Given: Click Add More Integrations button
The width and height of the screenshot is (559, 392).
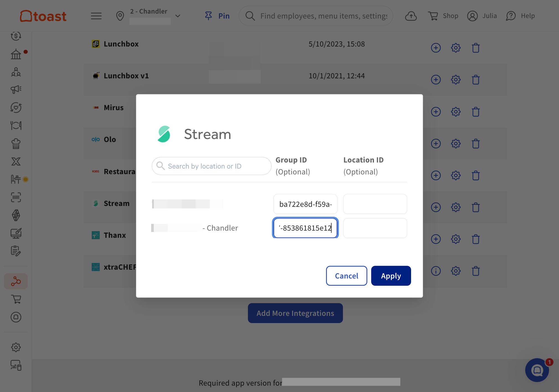Looking at the screenshot, I should (x=295, y=313).
